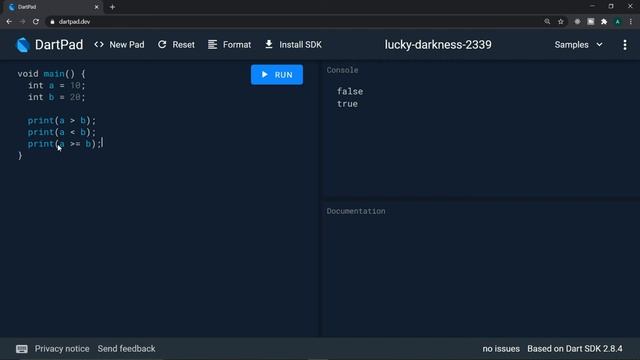This screenshot has height=360, width=640.
Task: Click the 'int a = 10;' code line
Action: [56, 85]
